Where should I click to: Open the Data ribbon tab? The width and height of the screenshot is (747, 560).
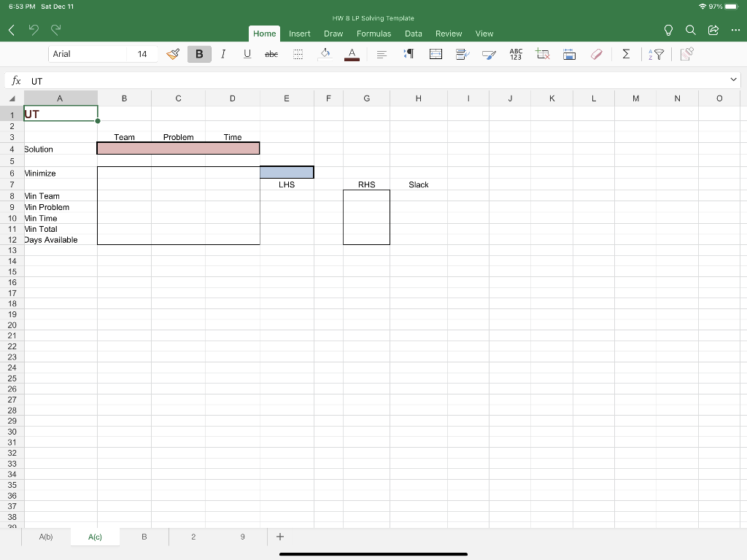(413, 34)
